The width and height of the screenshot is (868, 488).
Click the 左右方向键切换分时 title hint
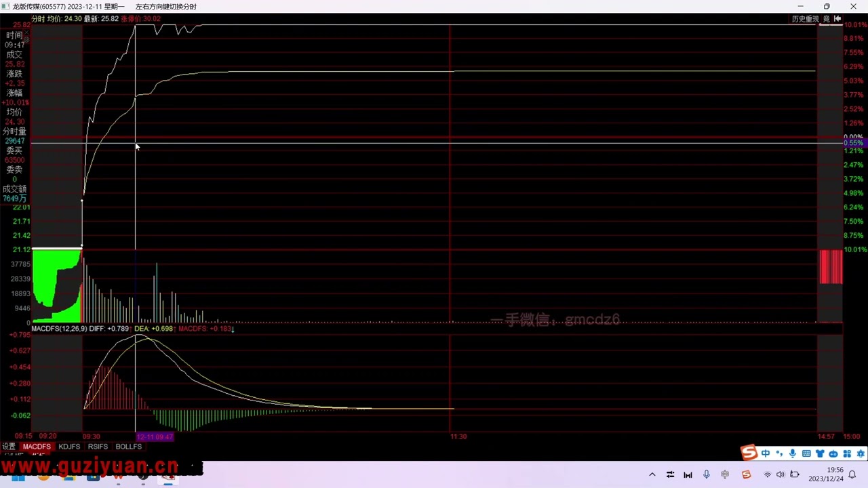coord(166,6)
